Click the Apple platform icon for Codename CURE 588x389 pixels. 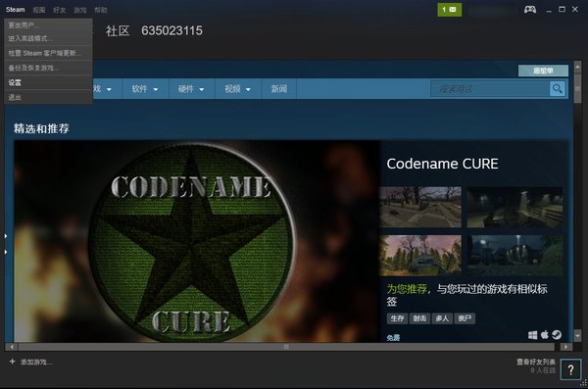[x=545, y=334]
